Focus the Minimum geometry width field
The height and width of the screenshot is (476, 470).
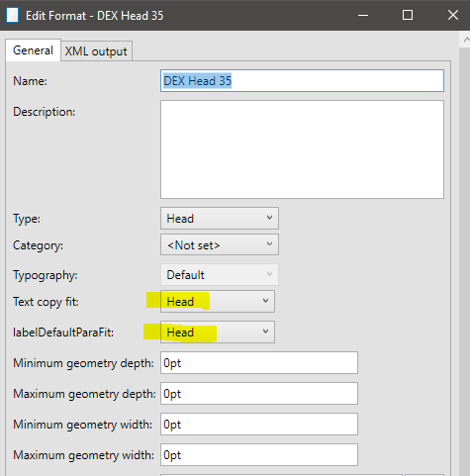click(259, 425)
